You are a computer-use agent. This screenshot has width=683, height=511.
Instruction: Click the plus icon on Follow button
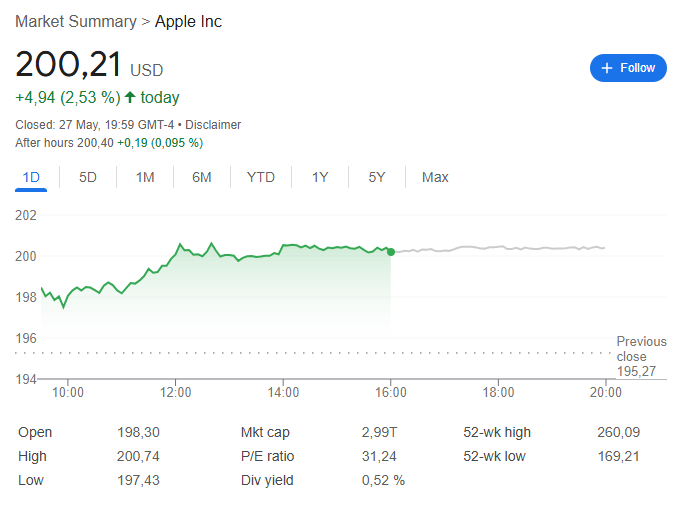606,68
